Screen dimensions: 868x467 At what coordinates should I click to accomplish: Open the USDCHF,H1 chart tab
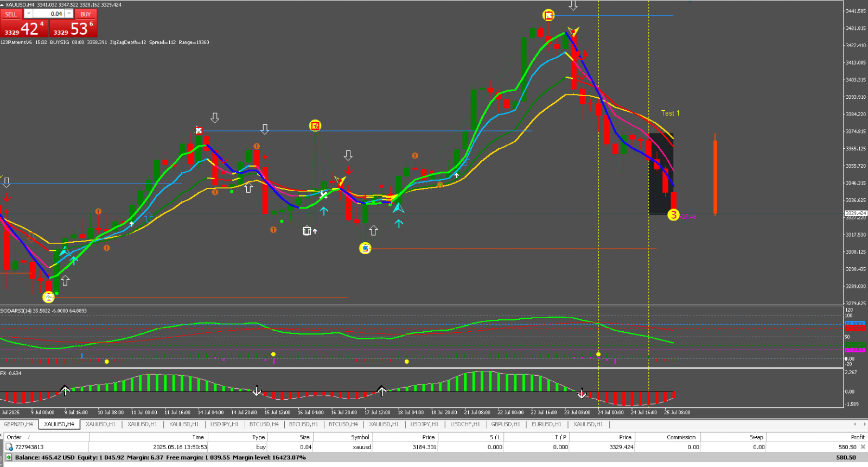pos(465,424)
